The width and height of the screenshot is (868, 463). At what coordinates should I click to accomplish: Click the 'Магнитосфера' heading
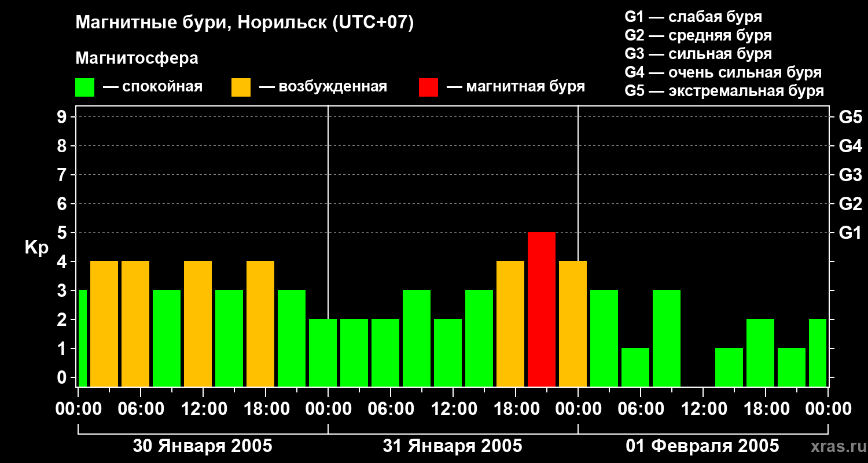coord(137,58)
